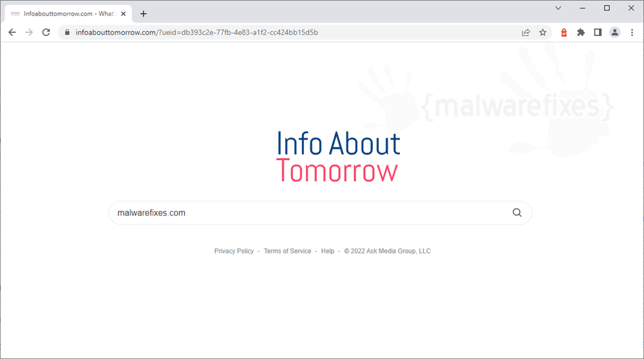Screen dimensions: 644x359
Task: Open the Extensions puzzle menu
Action: coord(581,32)
